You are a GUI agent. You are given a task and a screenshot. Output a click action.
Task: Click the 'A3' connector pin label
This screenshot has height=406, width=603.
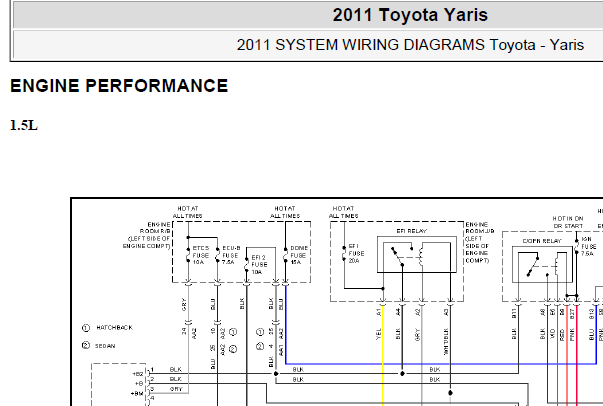click(x=446, y=312)
